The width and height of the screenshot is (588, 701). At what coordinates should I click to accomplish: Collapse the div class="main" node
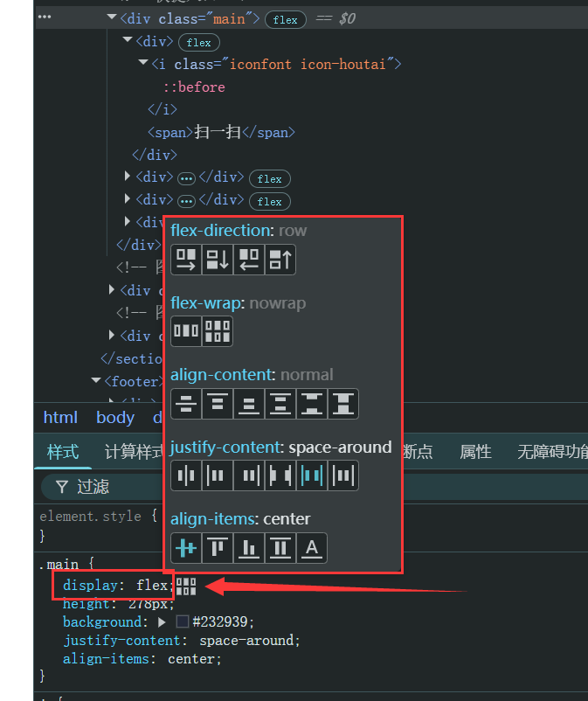pyautogui.click(x=111, y=18)
